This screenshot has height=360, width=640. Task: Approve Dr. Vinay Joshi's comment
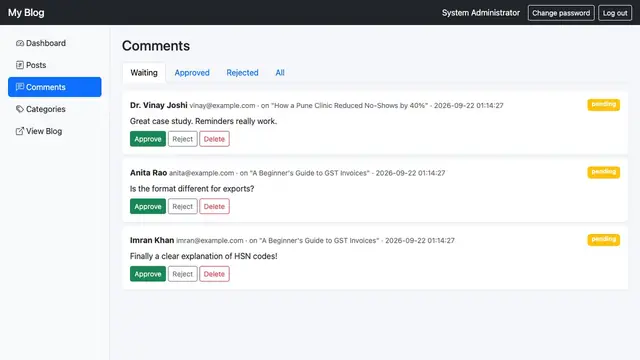(148, 139)
